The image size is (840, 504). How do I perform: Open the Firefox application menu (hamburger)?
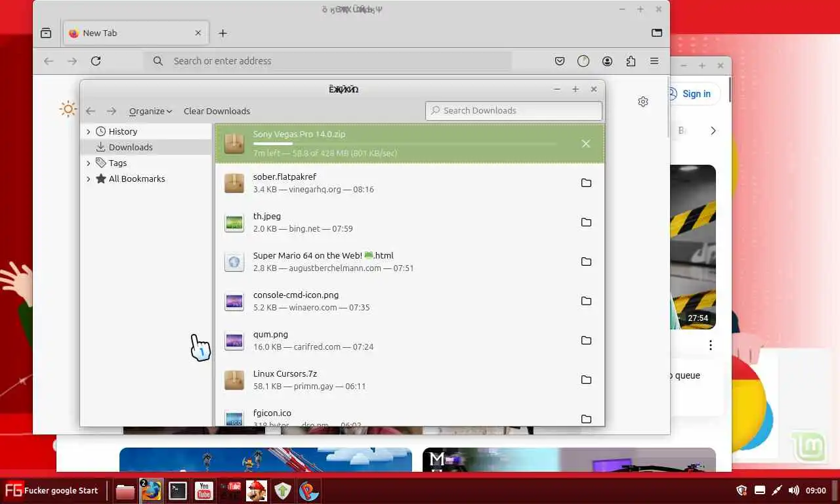pos(654,61)
